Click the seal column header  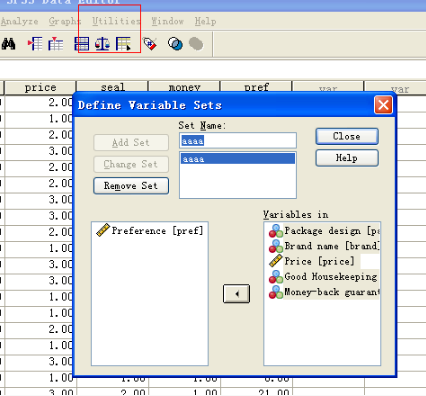pyautogui.click(x=112, y=86)
